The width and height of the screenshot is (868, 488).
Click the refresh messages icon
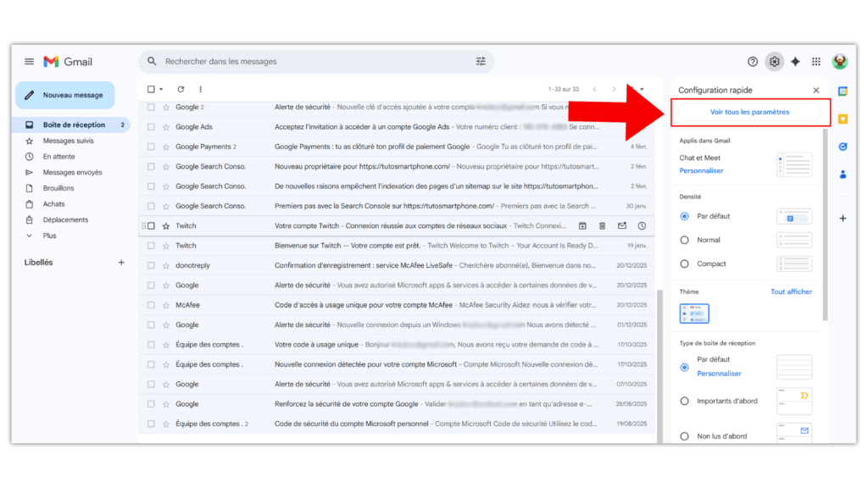pyautogui.click(x=181, y=89)
